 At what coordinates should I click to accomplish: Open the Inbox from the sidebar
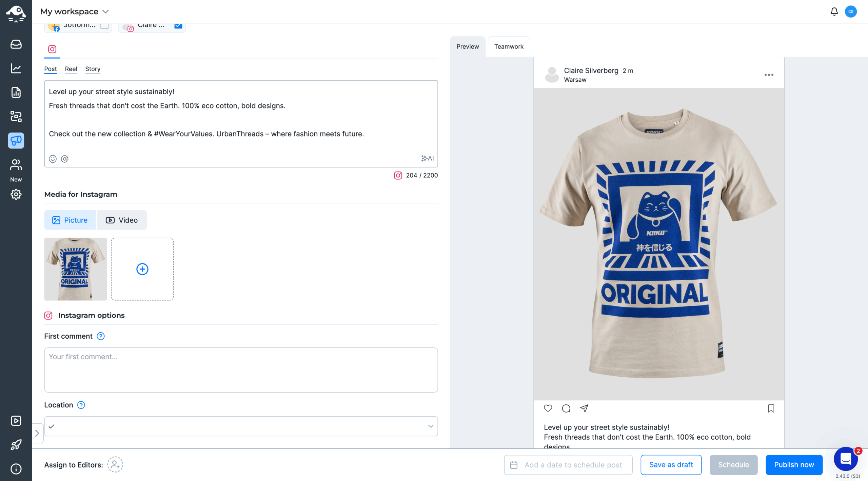[x=16, y=44]
